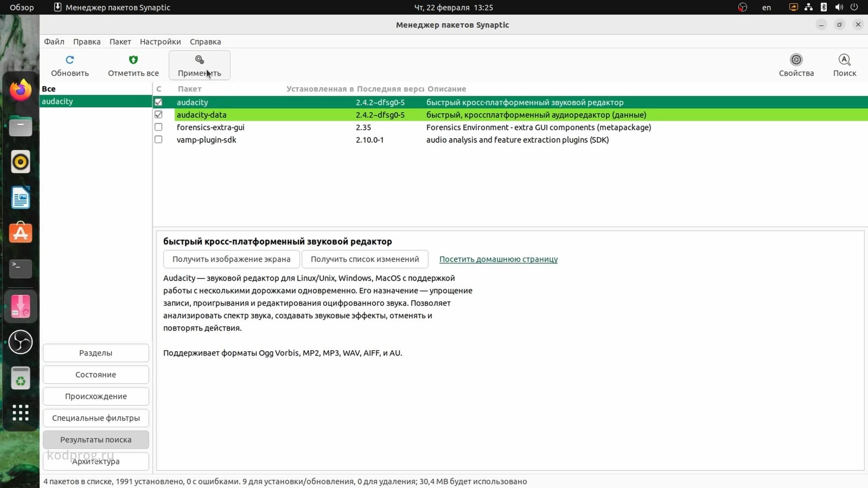Select the audacity-data package name
This screenshot has width=868, height=488.
201,115
